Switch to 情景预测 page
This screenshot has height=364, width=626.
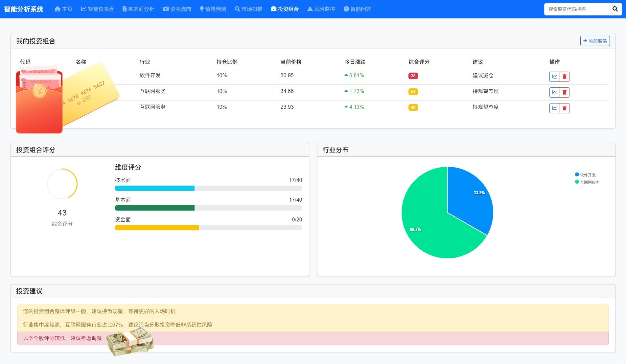[213, 9]
